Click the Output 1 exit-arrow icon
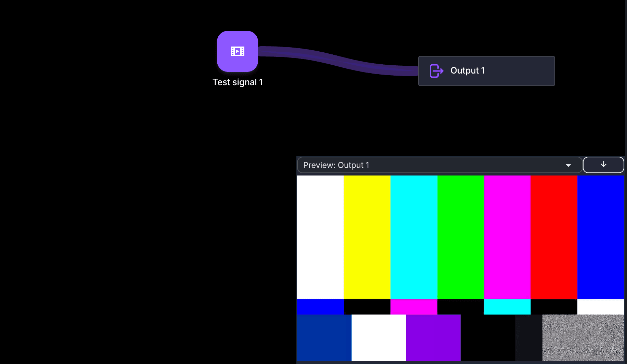 click(436, 71)
